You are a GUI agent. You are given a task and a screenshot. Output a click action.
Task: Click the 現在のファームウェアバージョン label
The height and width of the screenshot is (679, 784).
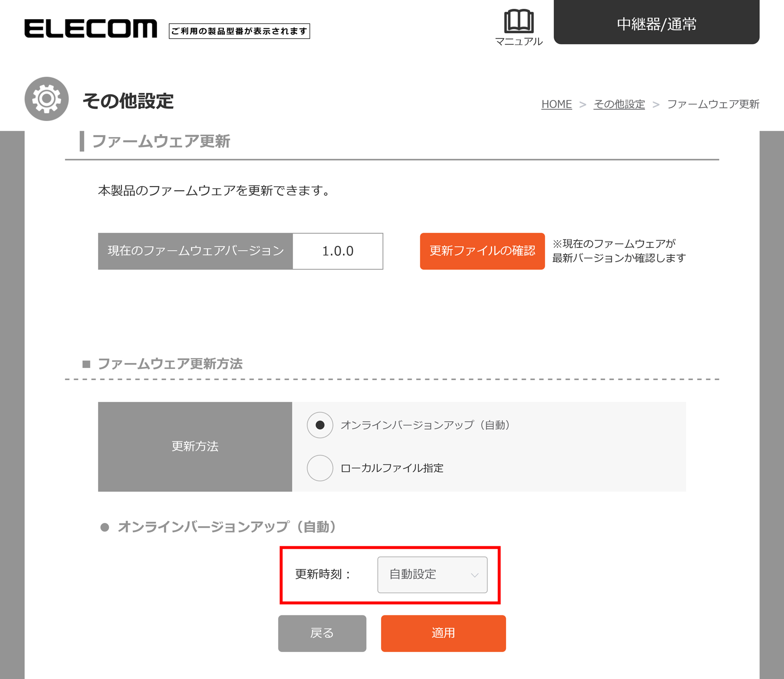[x=196, y=251]
